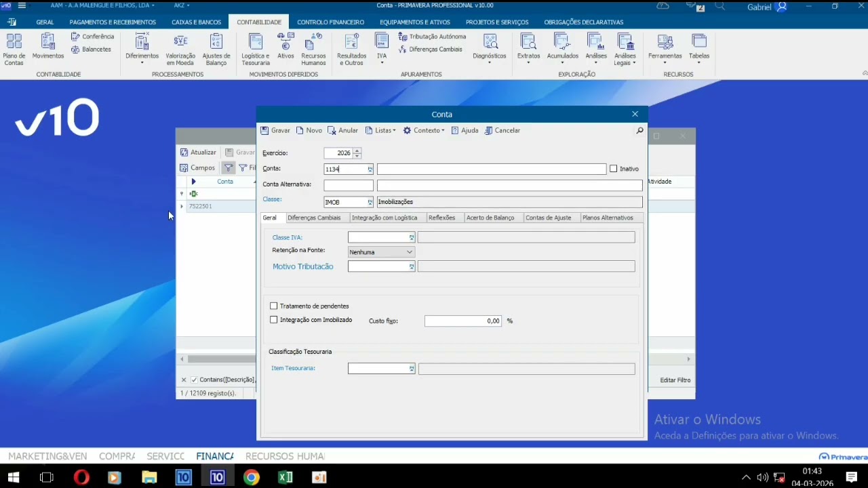Click Anular in Conta dialog toolbar
The height and width of the screenshot is (488, 868).
pyautogui.click(x=342, y=131)
